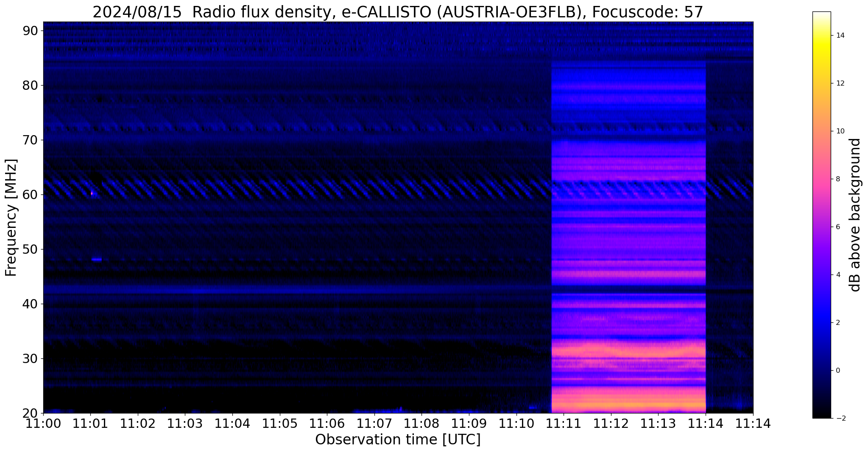Click the 11:08 time tick label

(421, 423)
